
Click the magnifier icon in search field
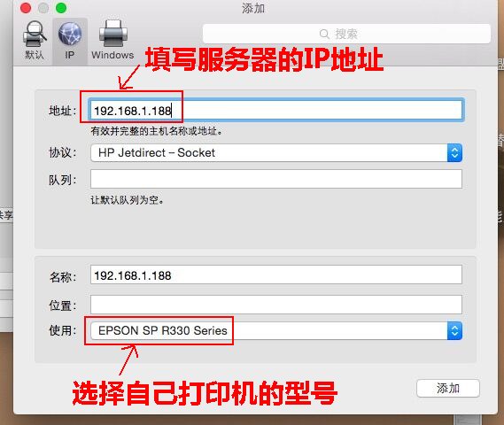tap(324, 34)
